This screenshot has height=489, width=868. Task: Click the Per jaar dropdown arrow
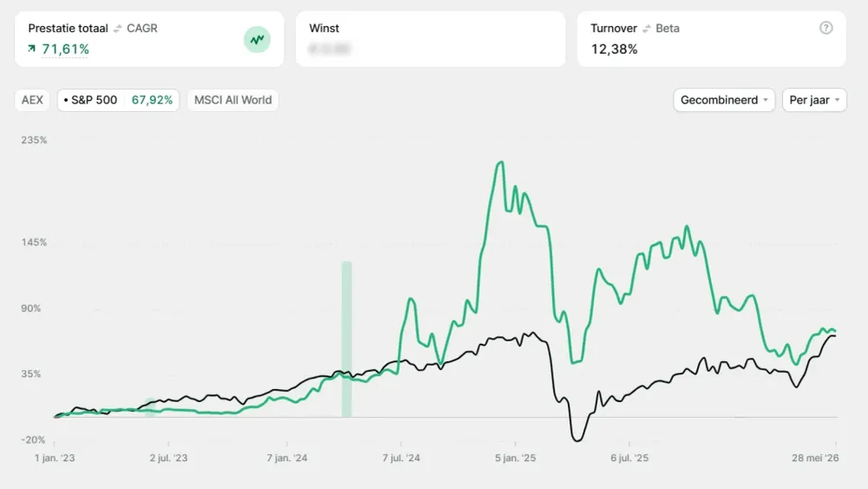click(x=837, y=100)
